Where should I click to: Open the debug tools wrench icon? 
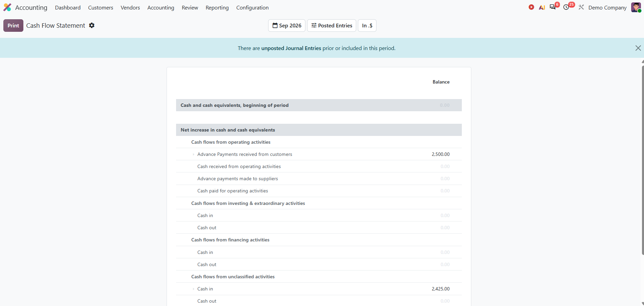(581, 7)
